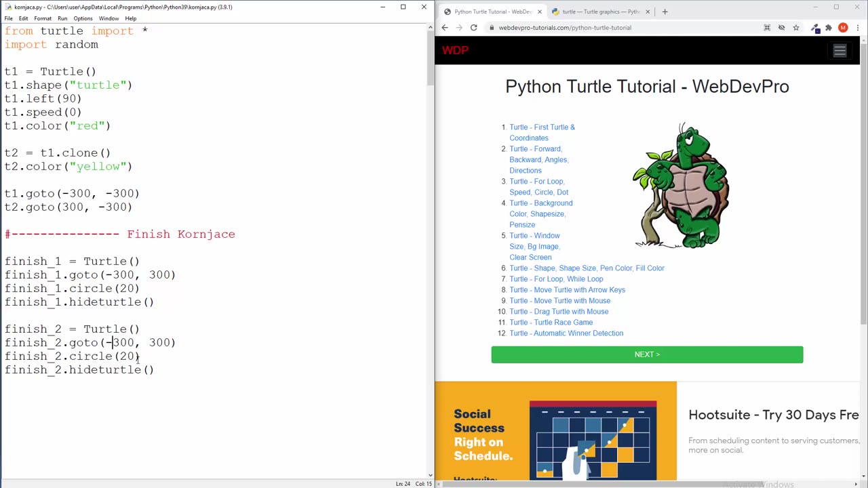Select the Python Turtle Tutorial tab
Viewport: 868px width, 488px height.
pyautogui.click(x=493, y=12)
